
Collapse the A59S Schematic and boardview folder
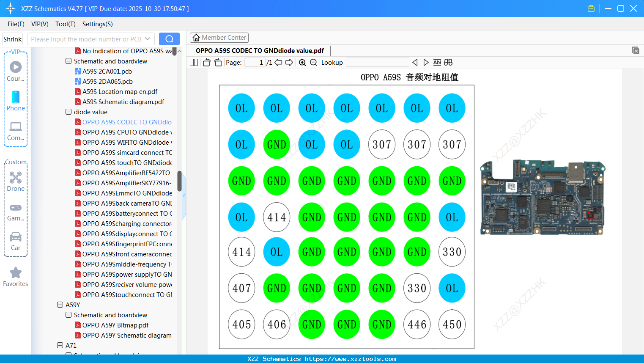point(69,61)
